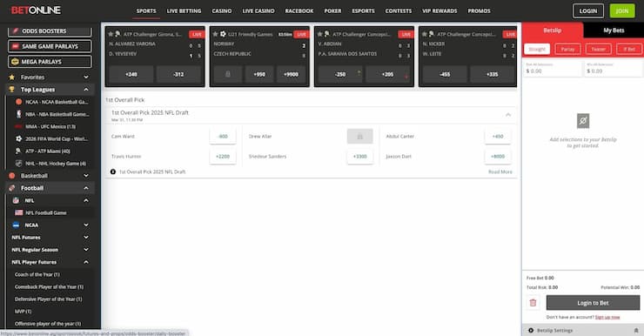Click the soccer ball icon on U21 Friendly card
This screenshot has width=644, height=336.
tap(223, 34)
